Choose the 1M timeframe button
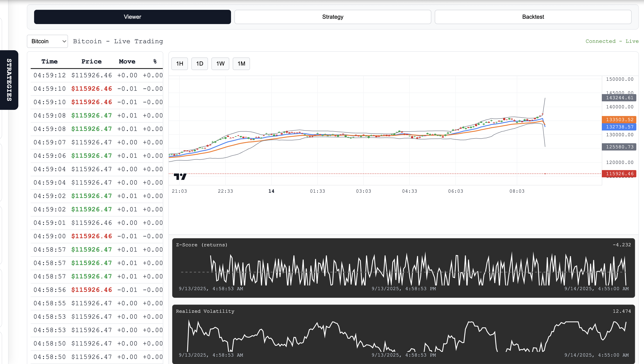Image resolution: width=644 pixels, height=364 pixels. [x=241, y=64]
